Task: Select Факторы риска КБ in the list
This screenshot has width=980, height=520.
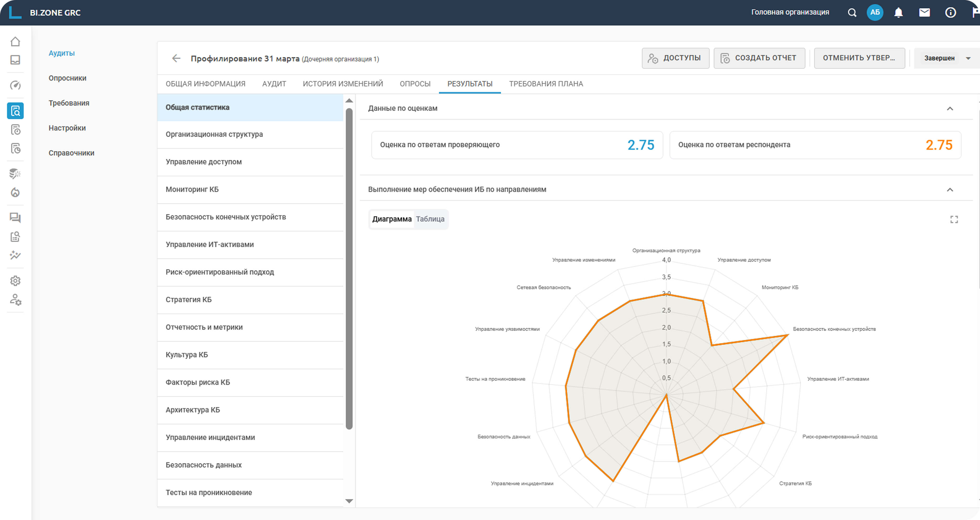Action: (250, 382)
